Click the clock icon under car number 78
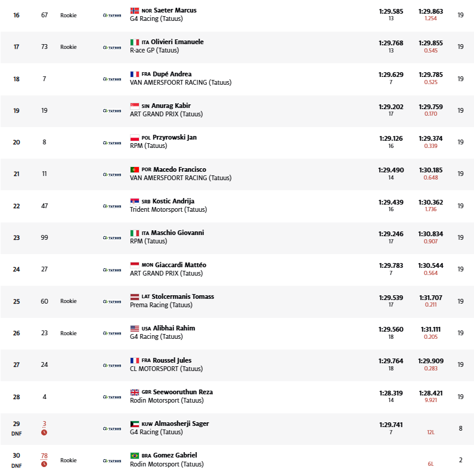 (44, 464)
